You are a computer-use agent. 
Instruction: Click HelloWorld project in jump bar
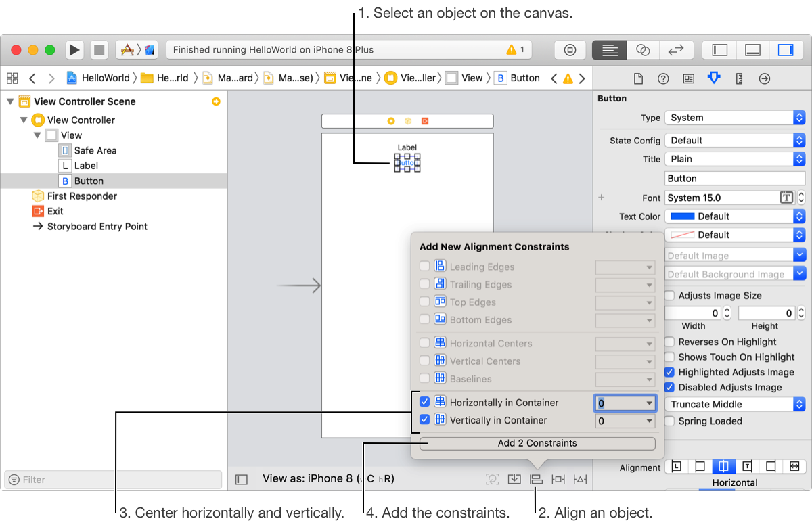(x=98, y=78)
